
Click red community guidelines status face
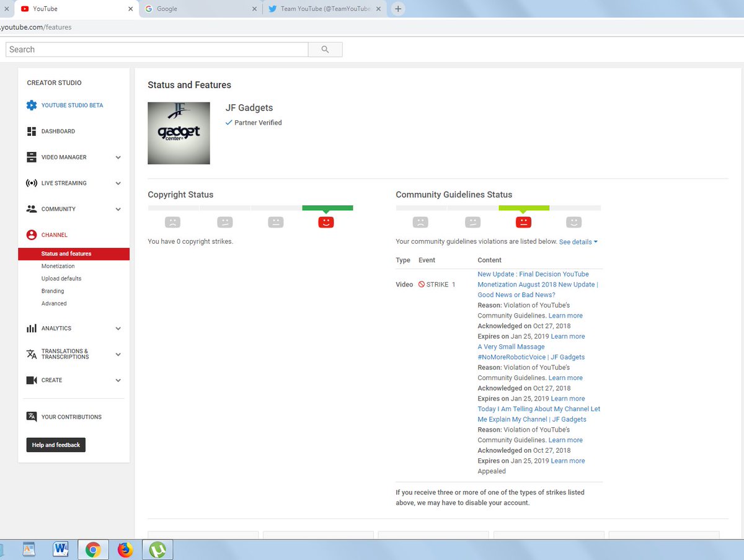coord(523,222)
